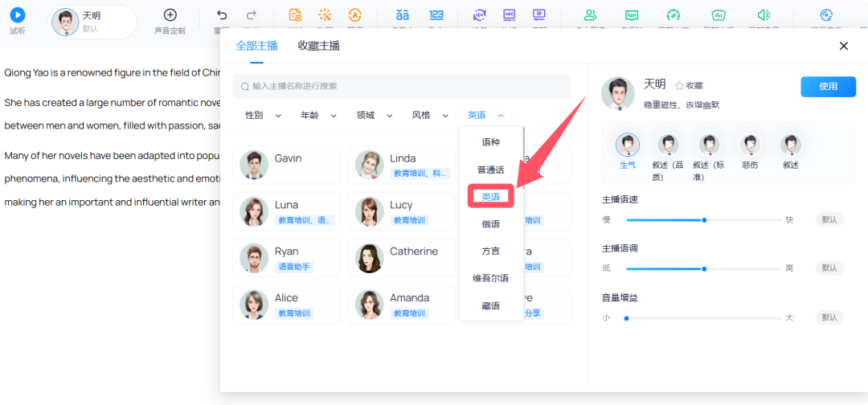The height and width of the screenshot is (405, 868).
Task: Choose 英语 in the language list
Action: point(490,196)
